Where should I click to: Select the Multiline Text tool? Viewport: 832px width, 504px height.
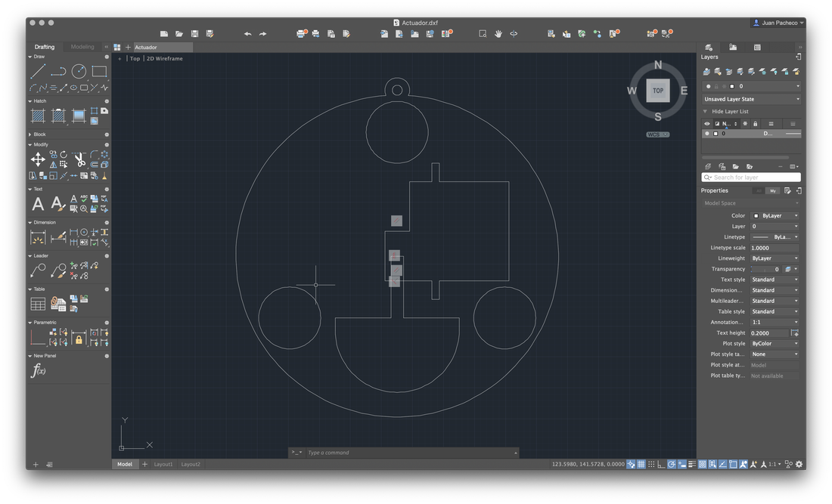38,203
